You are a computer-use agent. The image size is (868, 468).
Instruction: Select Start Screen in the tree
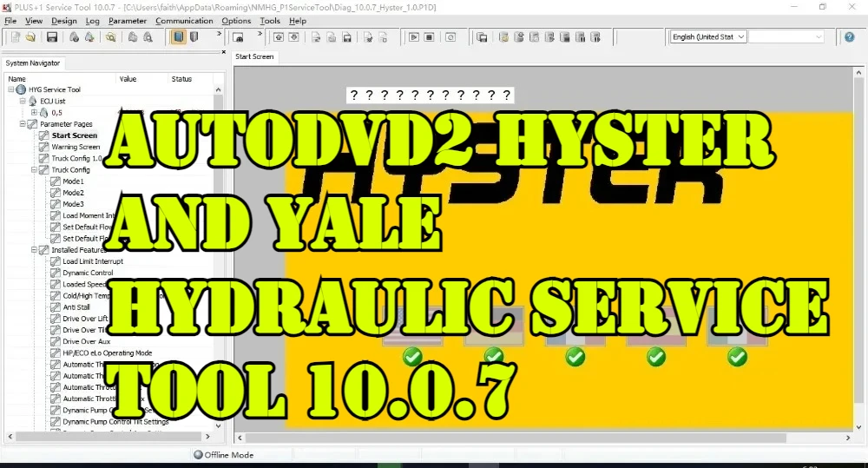pos(74,135)
